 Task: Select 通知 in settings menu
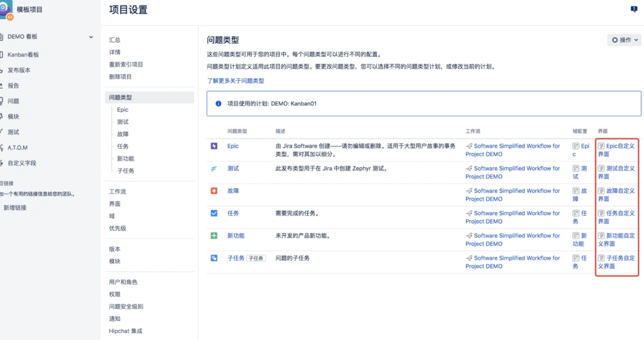(x=115, y=319)
